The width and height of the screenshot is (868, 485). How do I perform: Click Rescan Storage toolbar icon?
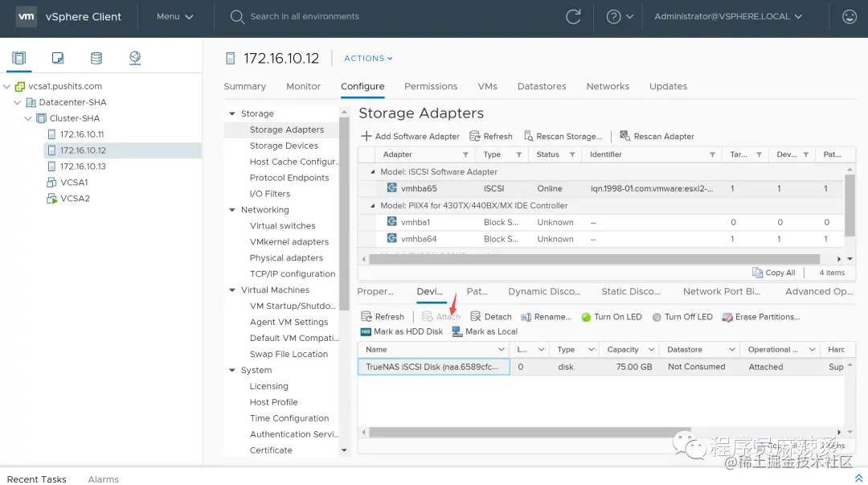point(529,136)
